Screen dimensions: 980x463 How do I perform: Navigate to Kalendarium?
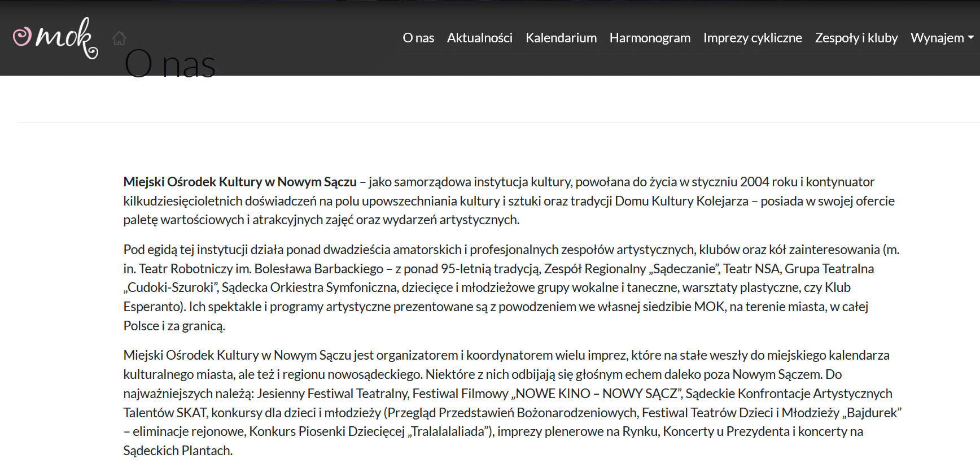tap(561, 38)
